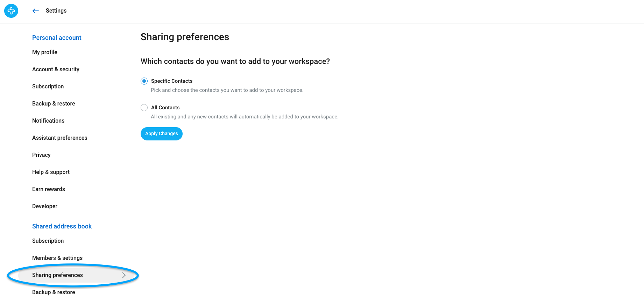Click the app logo icon
The width and height of the screenshot is (644, 306).
coord(11,11)
